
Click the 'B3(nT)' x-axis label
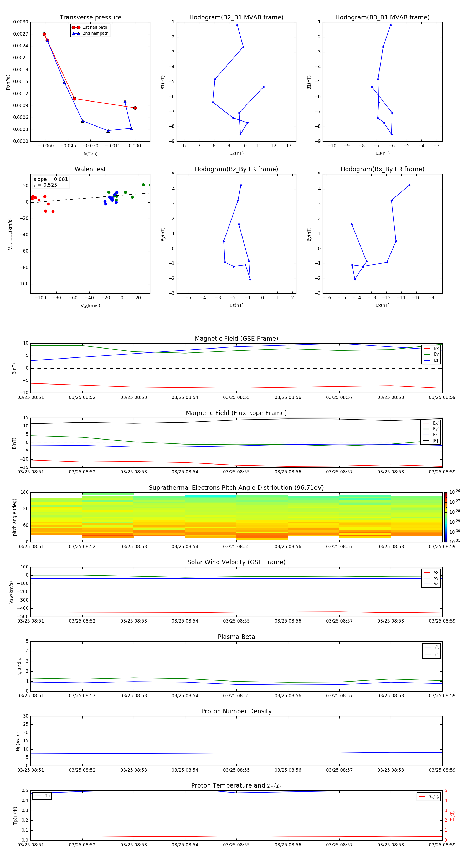[382, 153]
